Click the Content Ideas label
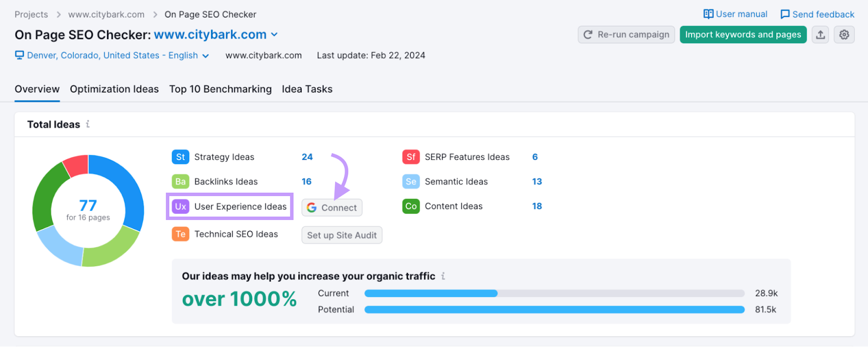The width and height of the screenshot is (868, 347). 454,206
